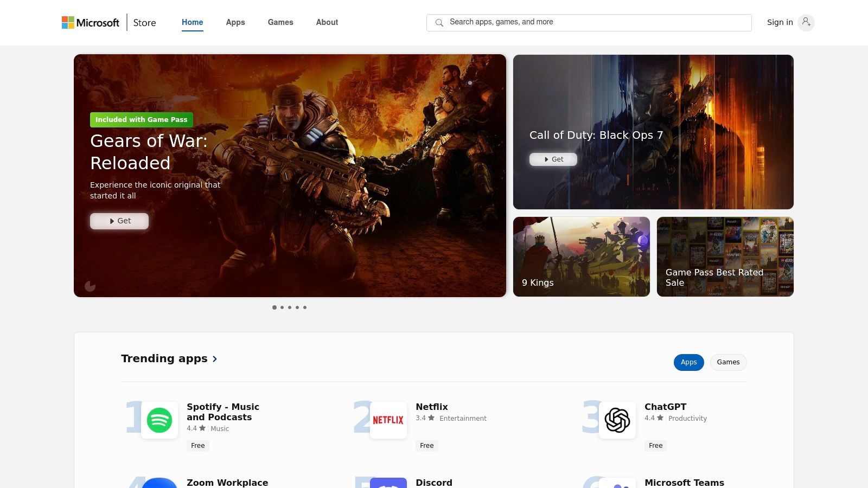Toggle the Games filter pill
This screenshot has width=868, height=488.
coord(728,362)
